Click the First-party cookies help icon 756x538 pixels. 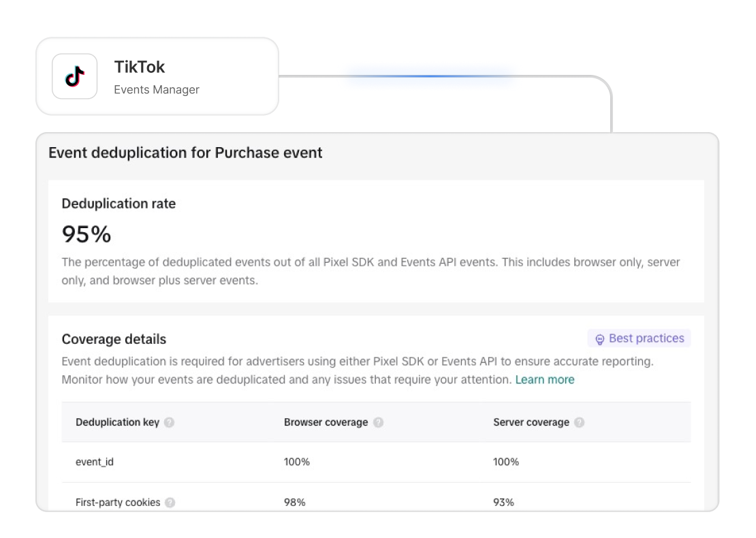click(x=170, y=503)
